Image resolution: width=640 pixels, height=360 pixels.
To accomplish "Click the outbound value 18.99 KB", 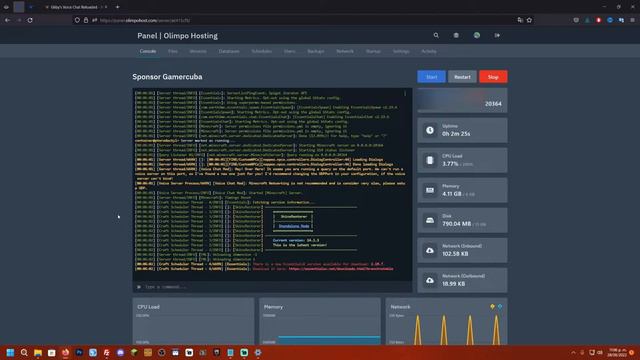I will tap(453, 284).
